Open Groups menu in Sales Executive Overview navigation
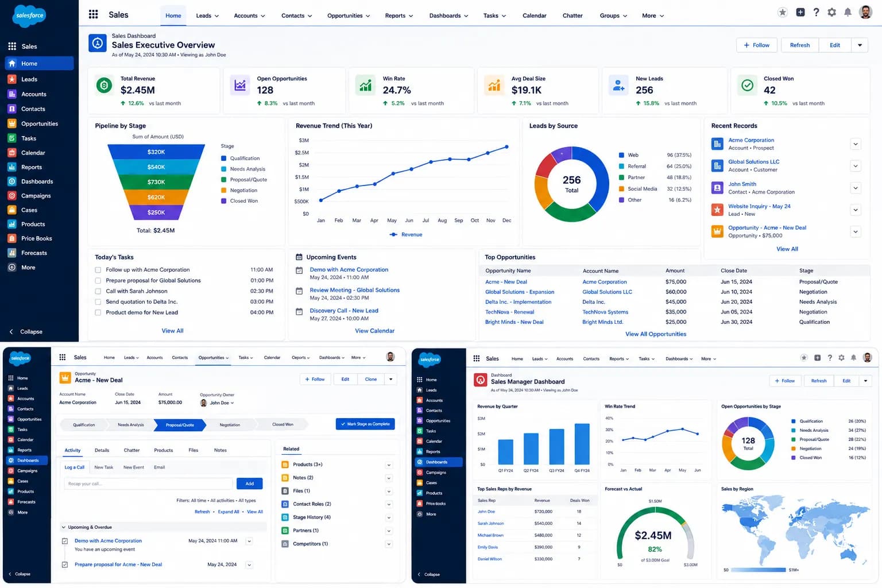Image resolution: width=882 pixels, height=588 pixels. coord(613,16)
